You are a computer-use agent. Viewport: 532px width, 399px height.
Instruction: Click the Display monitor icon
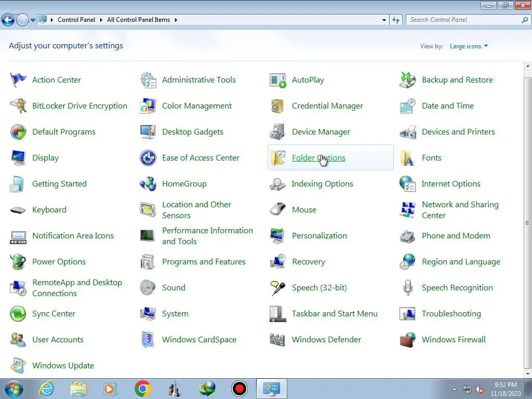pyautogui.click(x=18, y=158)
